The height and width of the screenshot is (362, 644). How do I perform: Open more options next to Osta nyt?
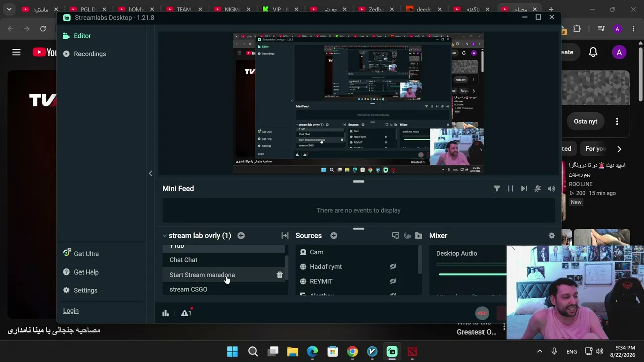(x=617, y=121)
